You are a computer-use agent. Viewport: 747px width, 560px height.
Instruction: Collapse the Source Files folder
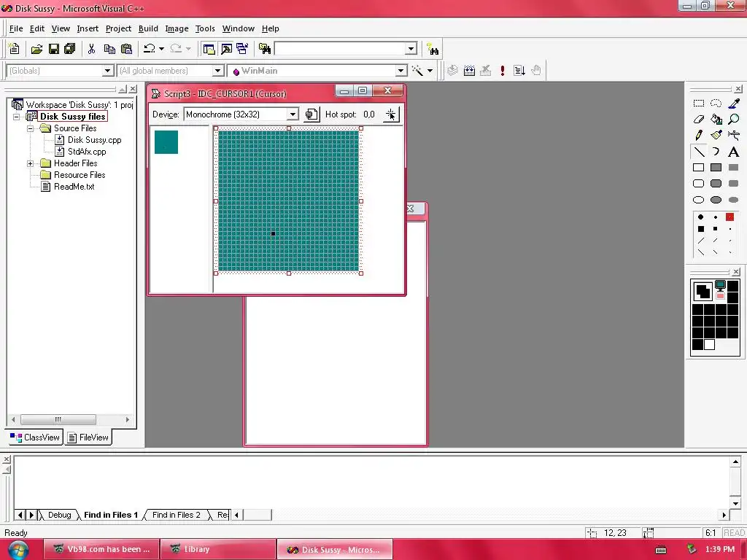click(x=30, y=128)
